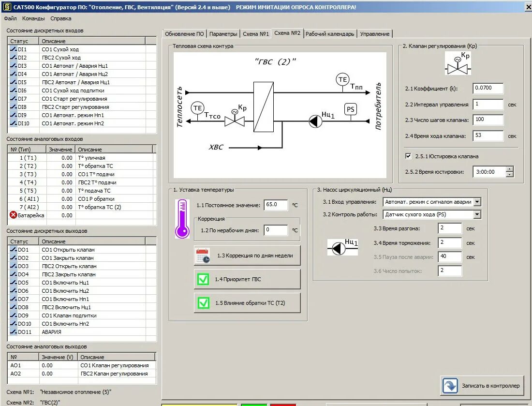This screenshot has height=406, width=532.
Task: Click the DO3 status switch icon
Action: (13, 266)
